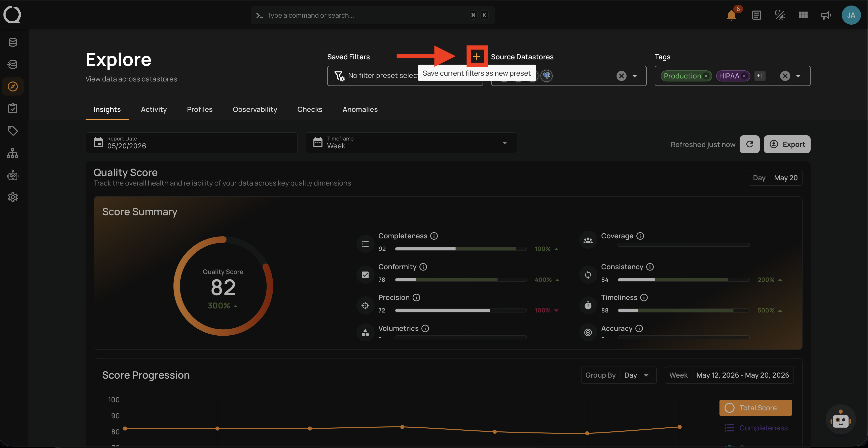The height and width of the screenshot is (448, 868).
Task: Toggle Total Score legend series
Action: tap(755, 408)
